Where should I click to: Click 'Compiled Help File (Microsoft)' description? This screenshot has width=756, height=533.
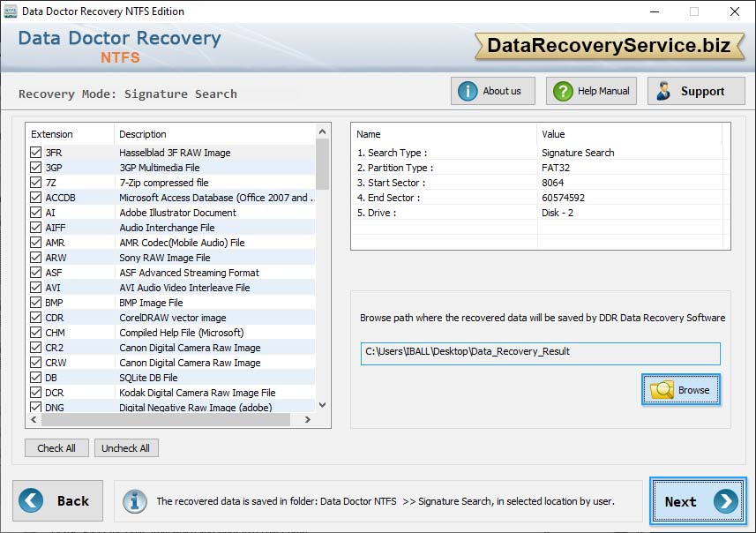point(182,333)
